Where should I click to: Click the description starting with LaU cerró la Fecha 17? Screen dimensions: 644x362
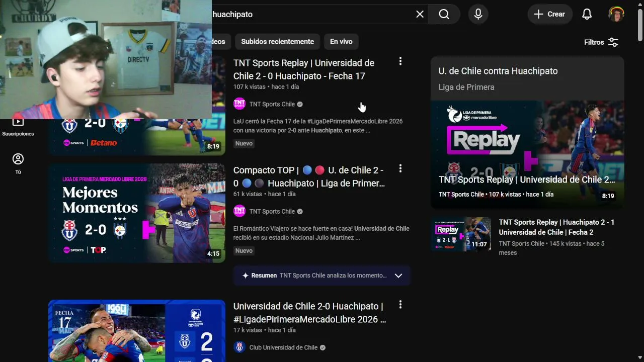318,126
